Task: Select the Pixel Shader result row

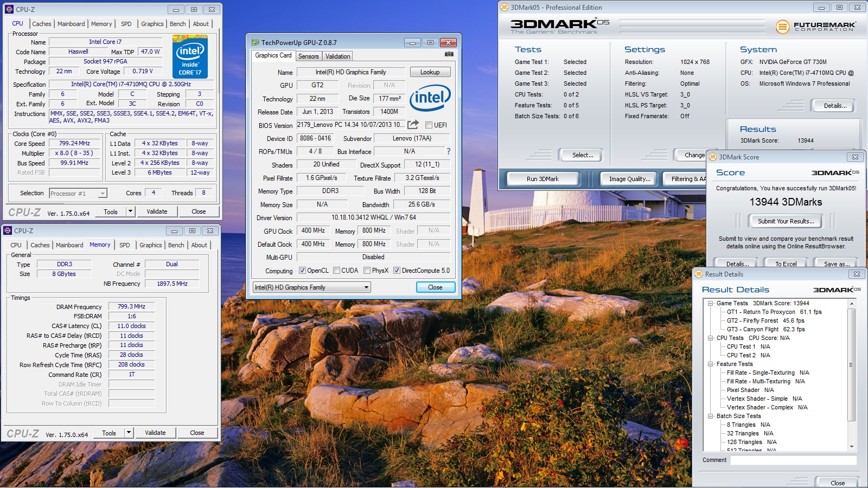Action: coord(750,390)
